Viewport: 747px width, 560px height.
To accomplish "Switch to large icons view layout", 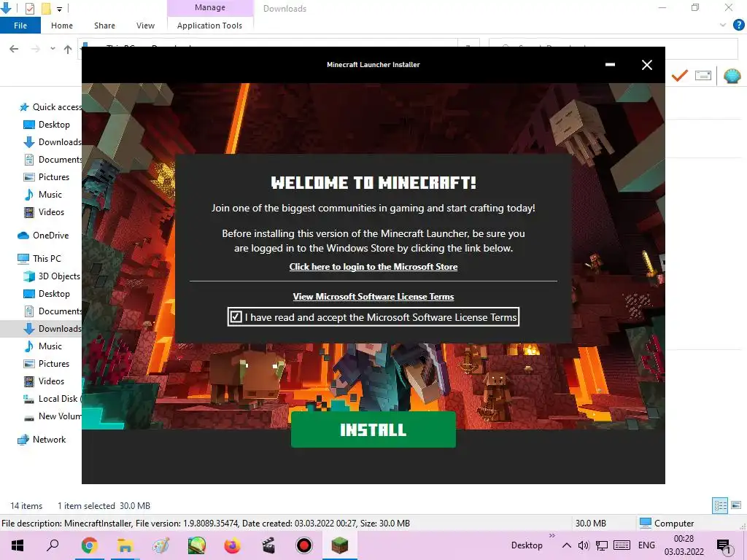I will [736, 506].
